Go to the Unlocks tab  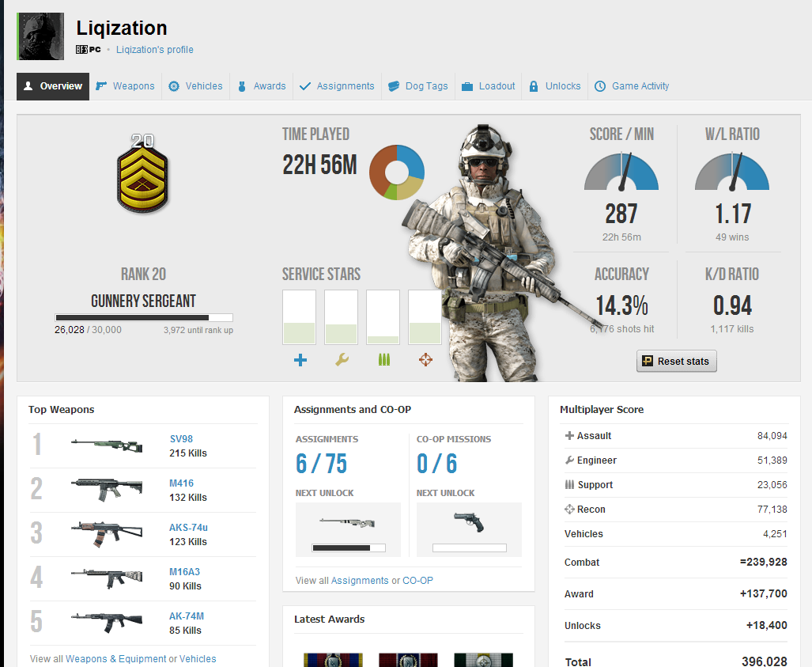554,86
